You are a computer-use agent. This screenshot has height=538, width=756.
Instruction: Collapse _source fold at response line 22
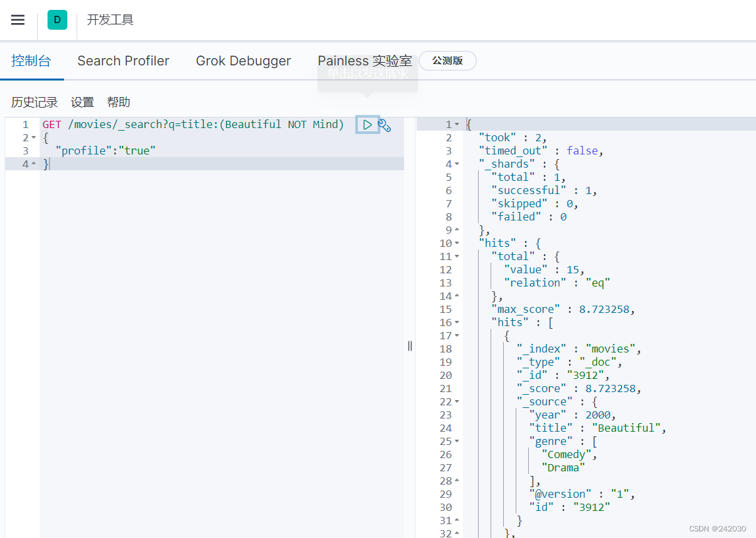457,401
